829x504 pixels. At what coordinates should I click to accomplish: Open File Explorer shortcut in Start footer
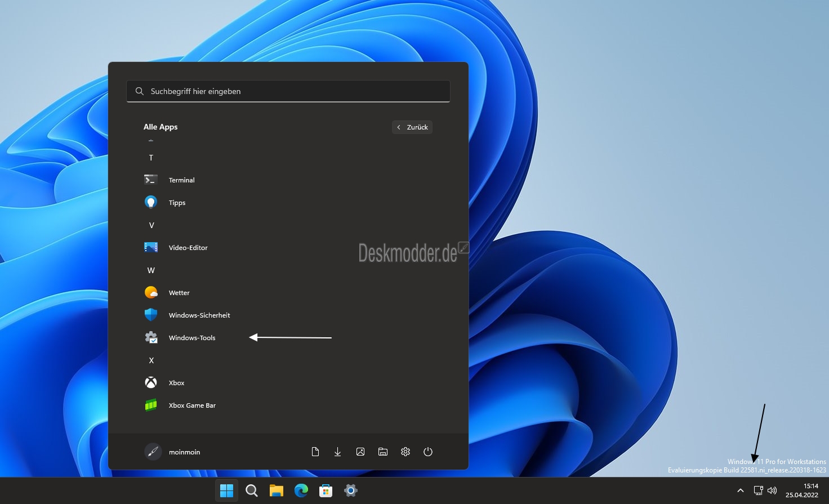pyautogui.click(x=383, y=452)
